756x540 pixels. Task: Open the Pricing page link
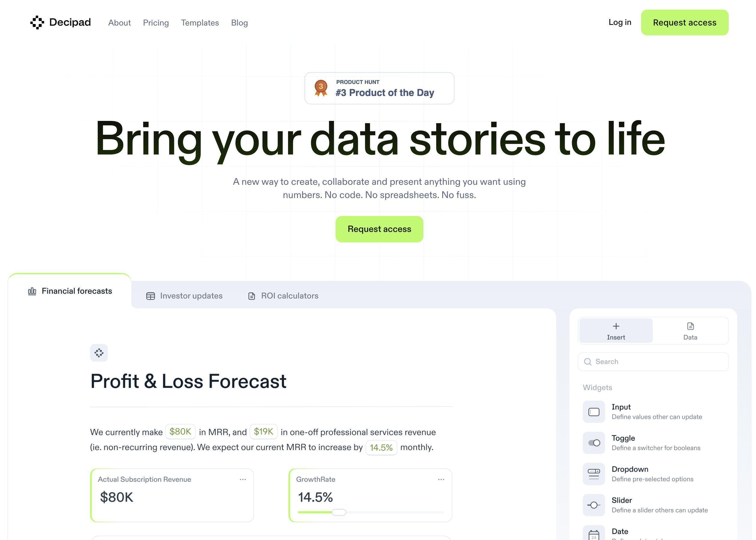[x=155, y=22]
